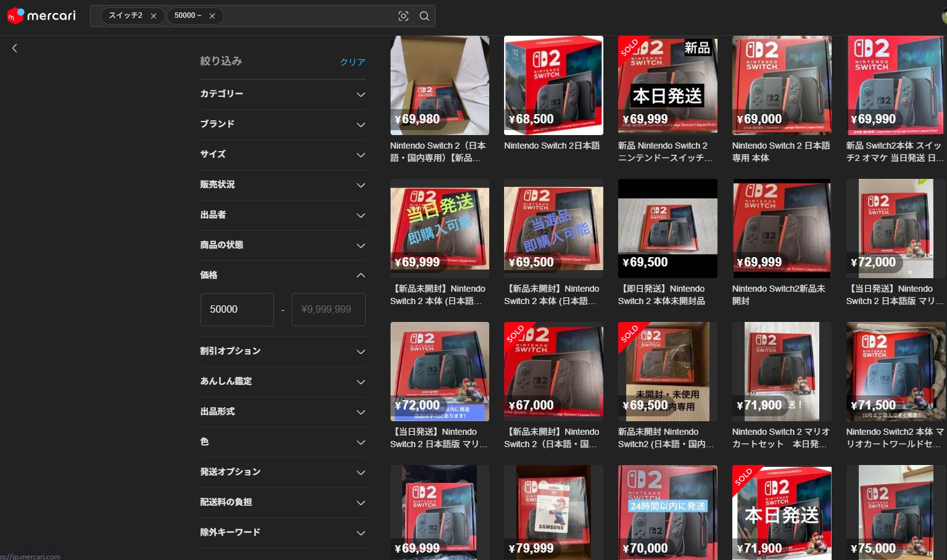Image resolution: width=947 pixels, height=560 pixels.
Task: Open title 'Nintendo Switch 2日本語'
Action: (552, 146)
